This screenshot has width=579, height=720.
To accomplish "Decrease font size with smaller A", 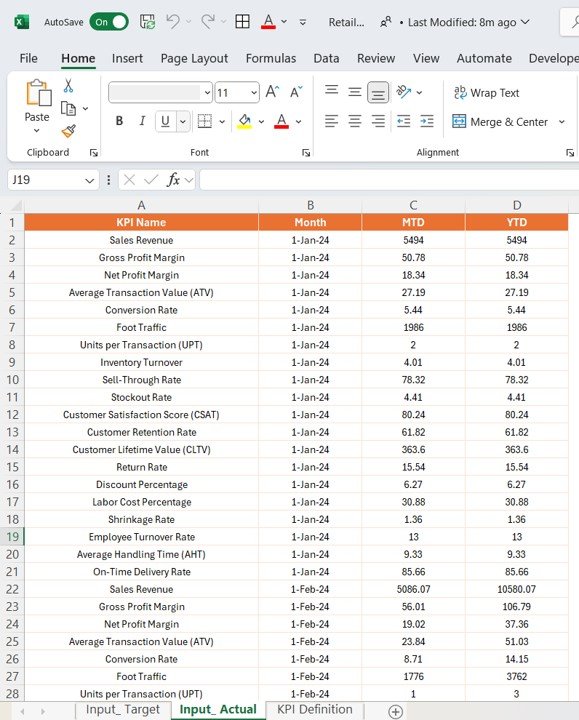I will point(296,92).
